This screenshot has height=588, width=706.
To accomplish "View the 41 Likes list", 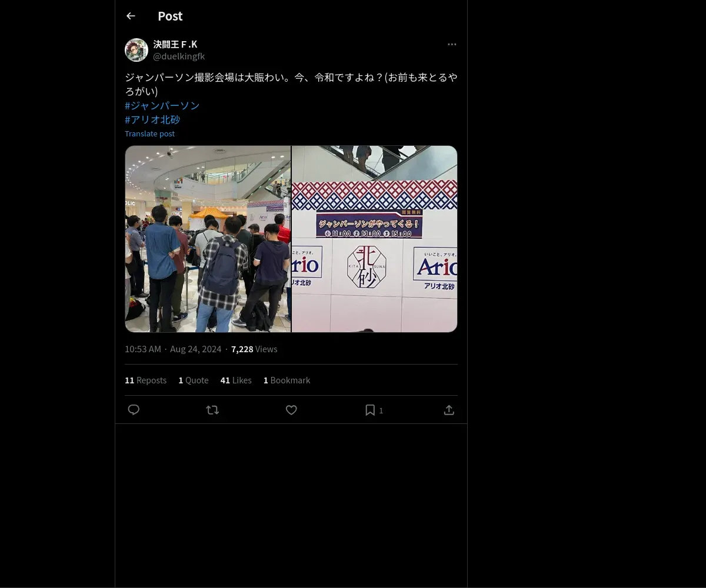I will [236, 380].
